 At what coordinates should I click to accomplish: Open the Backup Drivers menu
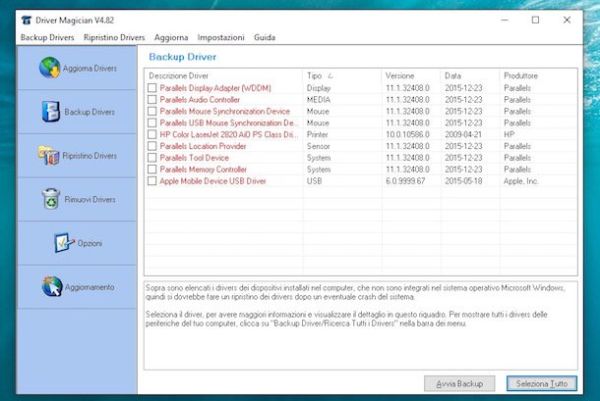point(47,37)
